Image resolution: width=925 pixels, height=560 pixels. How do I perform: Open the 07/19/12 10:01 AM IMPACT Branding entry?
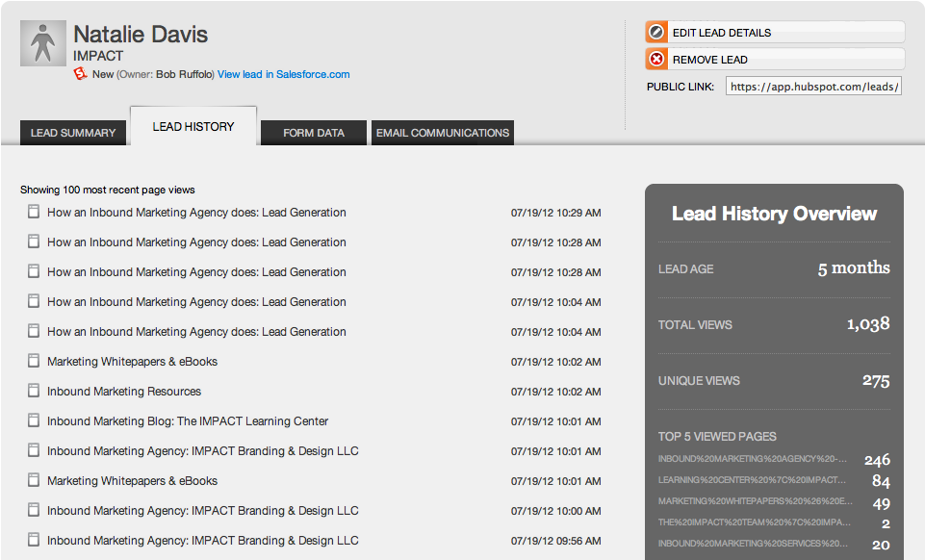(x=203, y=451)
